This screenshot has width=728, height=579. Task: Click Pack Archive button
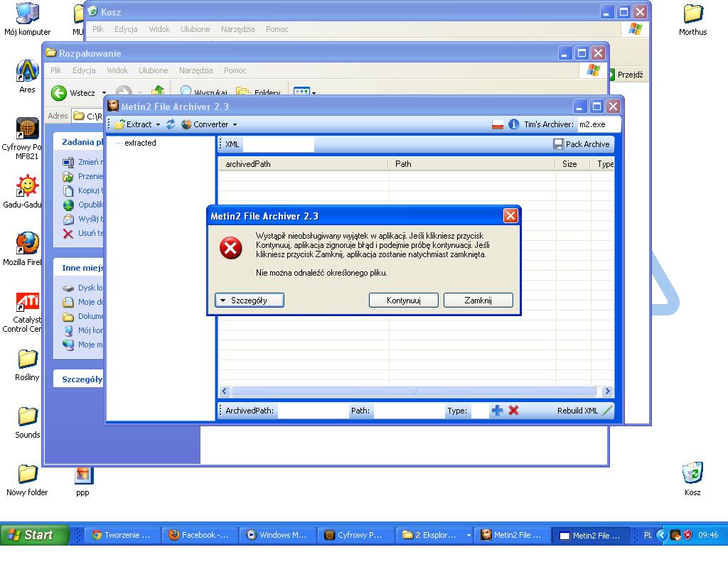[x=582, y=144]
